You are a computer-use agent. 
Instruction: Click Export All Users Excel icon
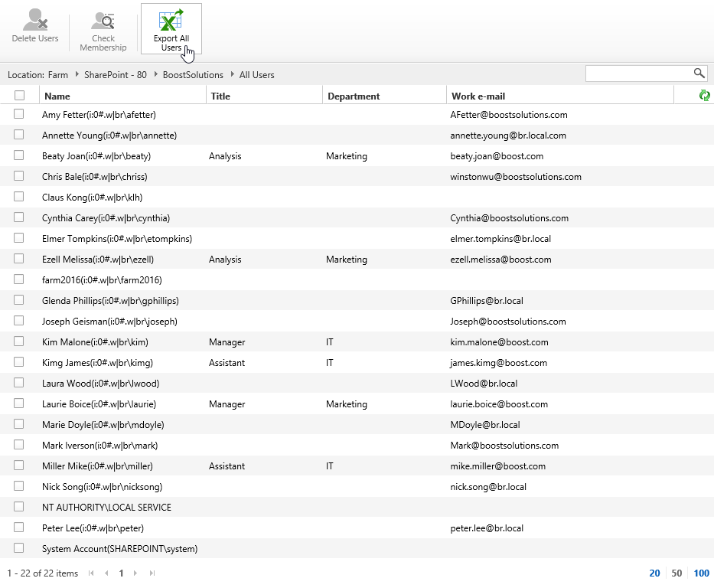pyautogui.click(x=171, y=21)
